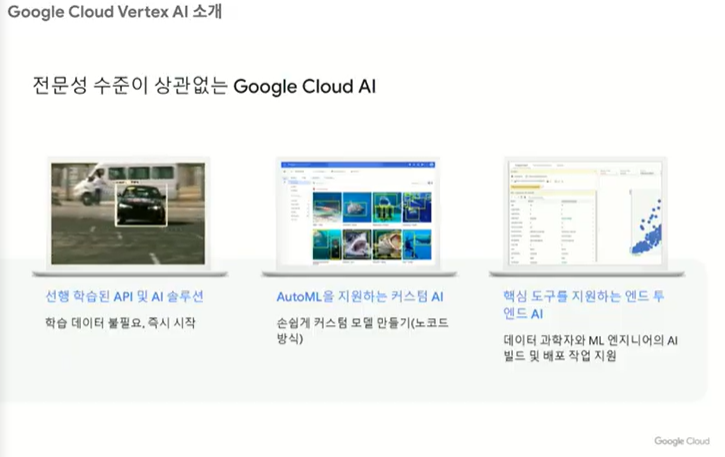This screenshot has width=725, height=457.
Task: Click the text '손쉽게 커스텀 모델 만들기(노코드 방식)'
Action: pyautogui.click(x=362, y=330)
